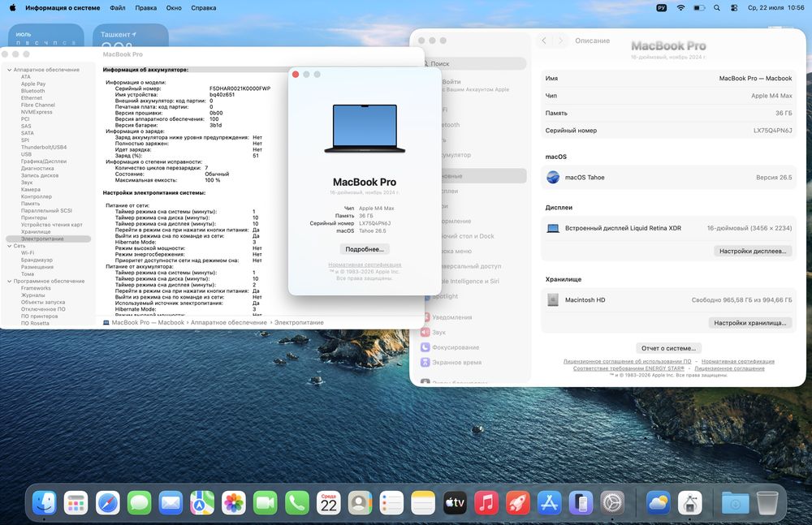This screenshot has height=525, width=812.
Task: Launch Music from the Dock
Action: pyautogui.click(x=486, y=503)
